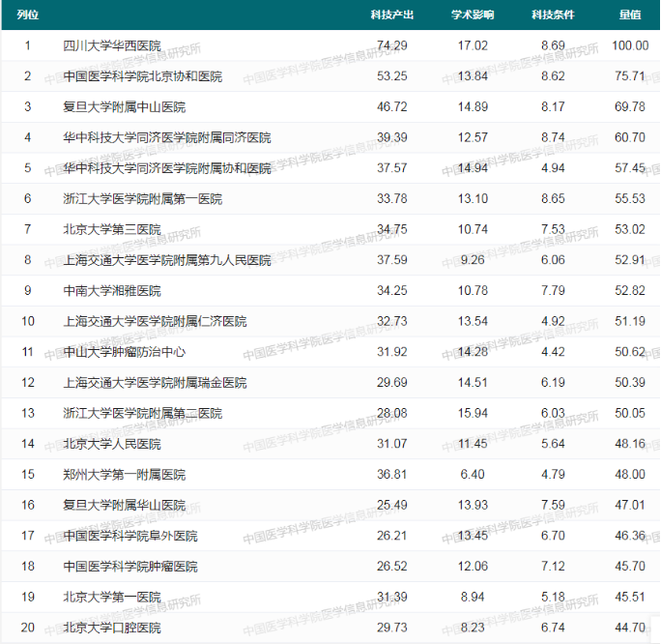Select 浙江大学医学院附属第一医院
This screenshot has width=661, height=644.
coord(142,198)
